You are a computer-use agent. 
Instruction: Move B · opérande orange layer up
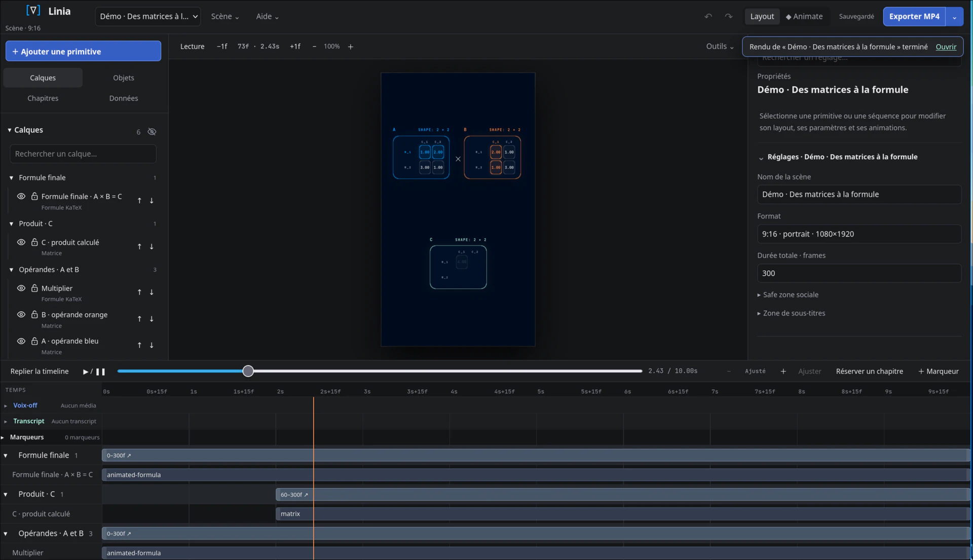(x=139, y=319)
